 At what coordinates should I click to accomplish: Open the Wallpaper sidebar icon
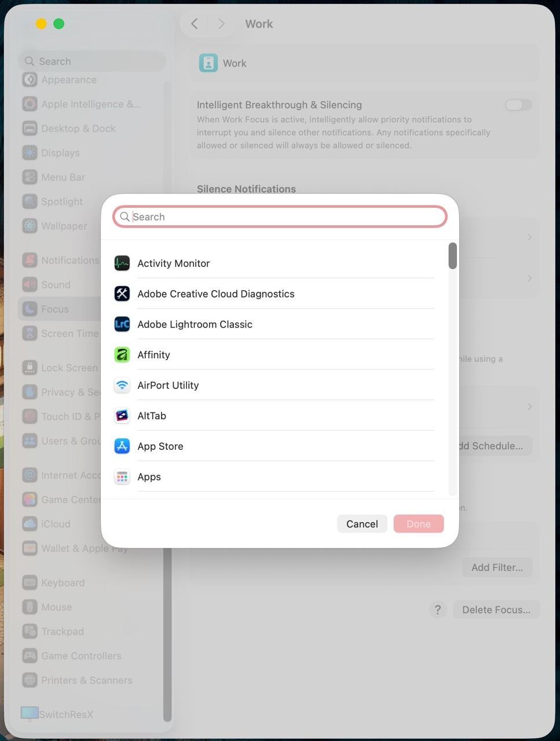[x=30, y=226]
